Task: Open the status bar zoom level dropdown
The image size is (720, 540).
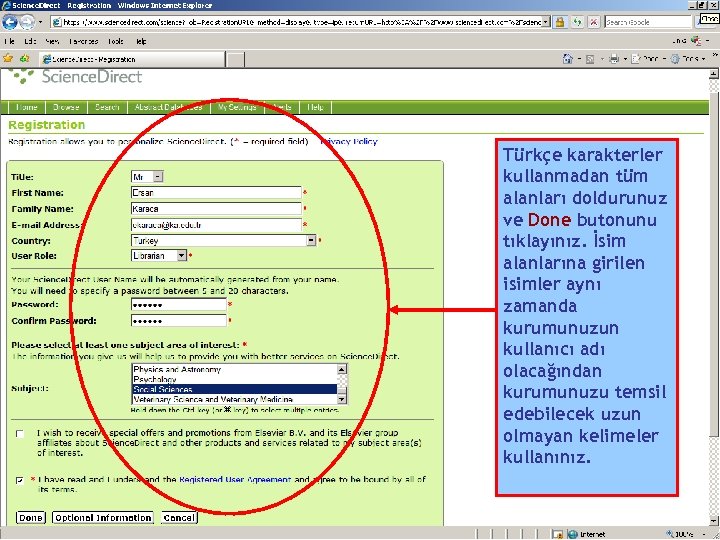Action: [703, 534]
